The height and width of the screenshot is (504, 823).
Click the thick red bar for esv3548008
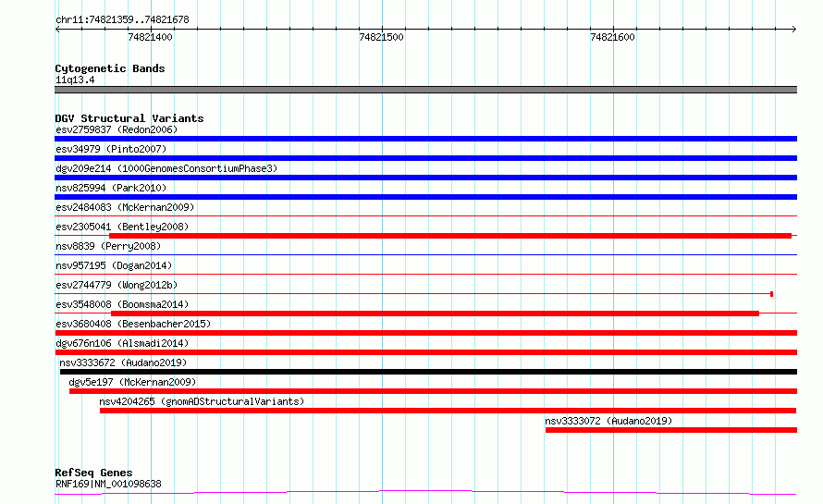pos(436,313)
